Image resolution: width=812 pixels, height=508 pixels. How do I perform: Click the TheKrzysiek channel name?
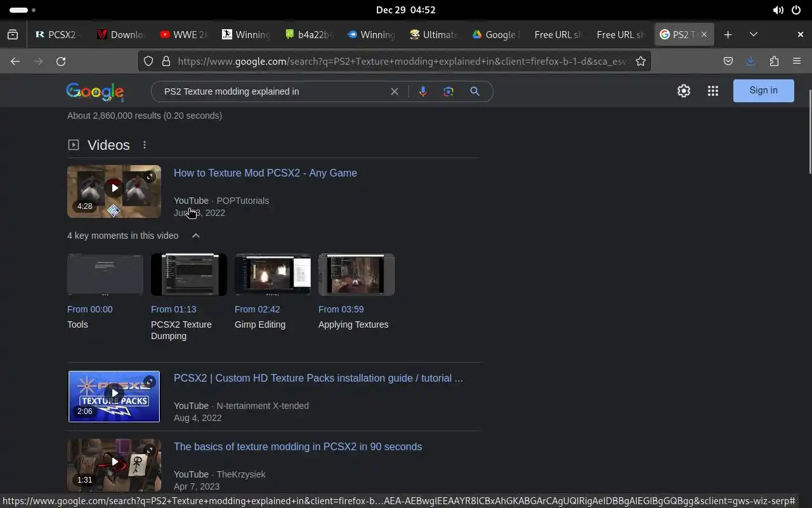(x=241, y=474)
